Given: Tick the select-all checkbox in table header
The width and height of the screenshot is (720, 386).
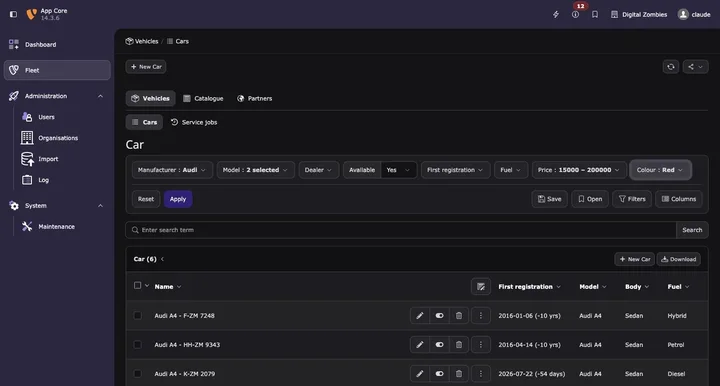Looking at the screenshot, I should coord(137,285).
